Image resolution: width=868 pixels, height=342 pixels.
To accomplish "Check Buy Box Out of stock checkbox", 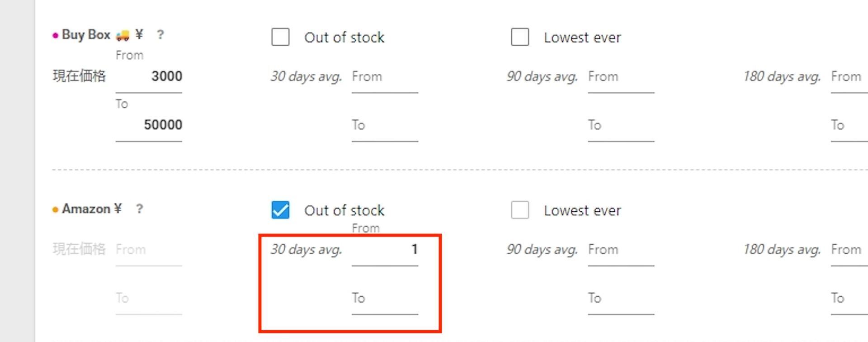I will pyautogui.click(x=280, y=37).
